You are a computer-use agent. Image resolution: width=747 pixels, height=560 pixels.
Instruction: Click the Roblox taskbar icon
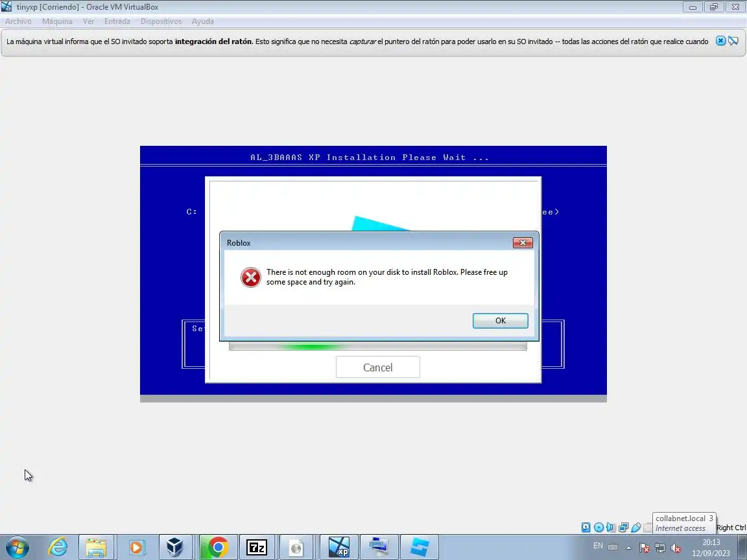[x=420, y=547]
